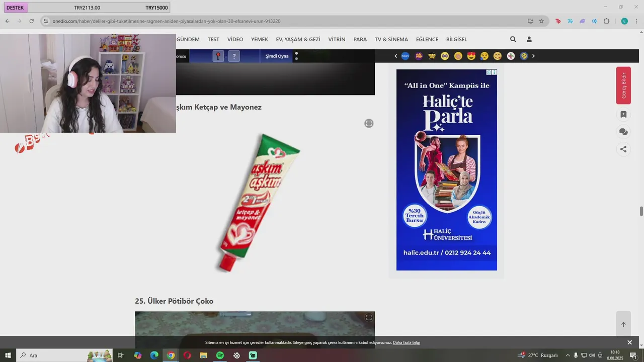Open Task View from the taskbar
The width and height of the screenshot is (644, 362).
coord(121,355)
